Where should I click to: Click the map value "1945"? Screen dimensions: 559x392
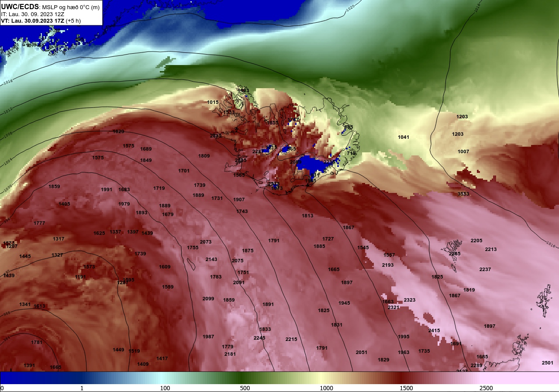344,303
